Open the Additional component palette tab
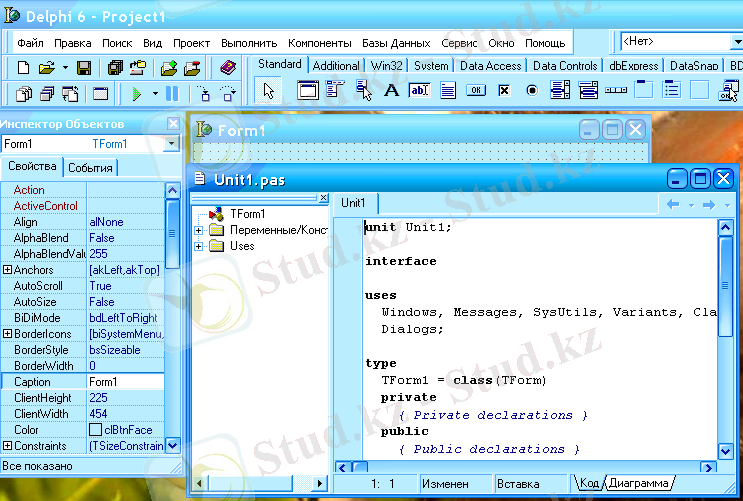Viewport: 743px width, 501px height. [336, 66]
